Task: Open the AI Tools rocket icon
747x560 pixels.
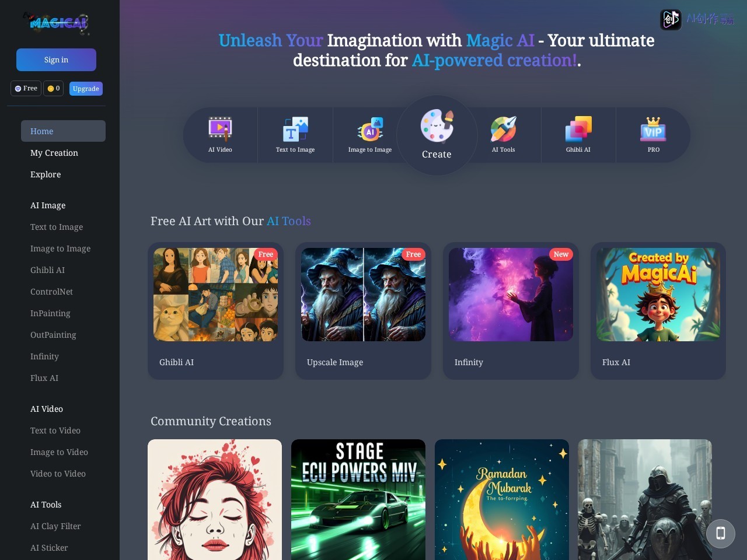Action: 503,129
